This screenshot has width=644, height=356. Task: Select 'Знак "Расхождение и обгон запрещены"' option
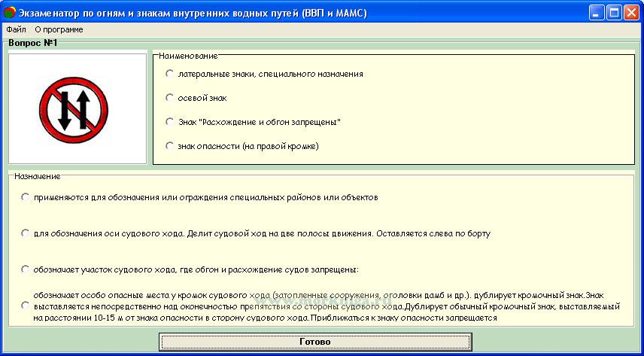point(170,122)
